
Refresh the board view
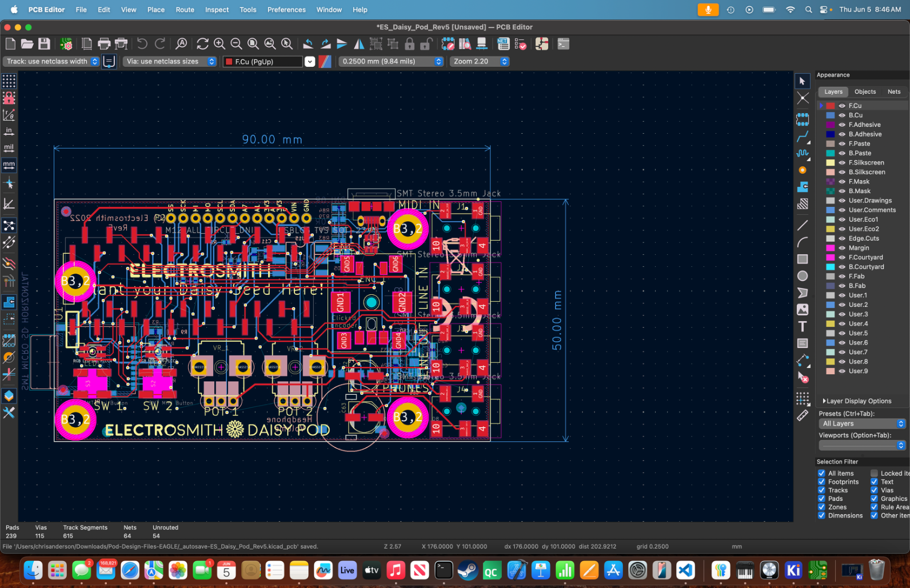coord(202,44)
